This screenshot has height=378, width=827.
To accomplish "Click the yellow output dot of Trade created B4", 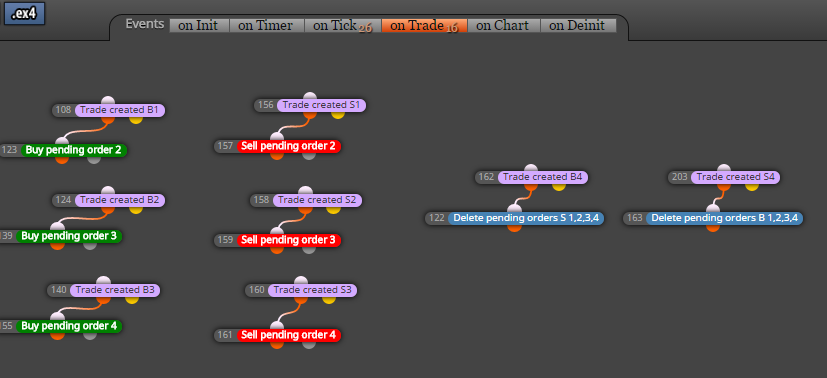I will [559, 186].
